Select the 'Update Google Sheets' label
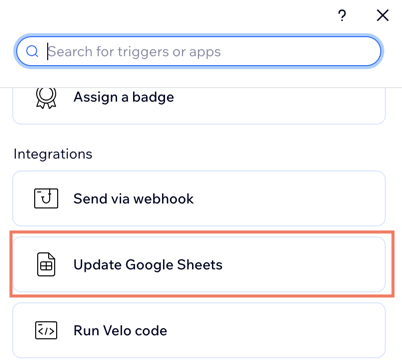Image resolution: width=402 pixels, height=364 pixels. 148,265
